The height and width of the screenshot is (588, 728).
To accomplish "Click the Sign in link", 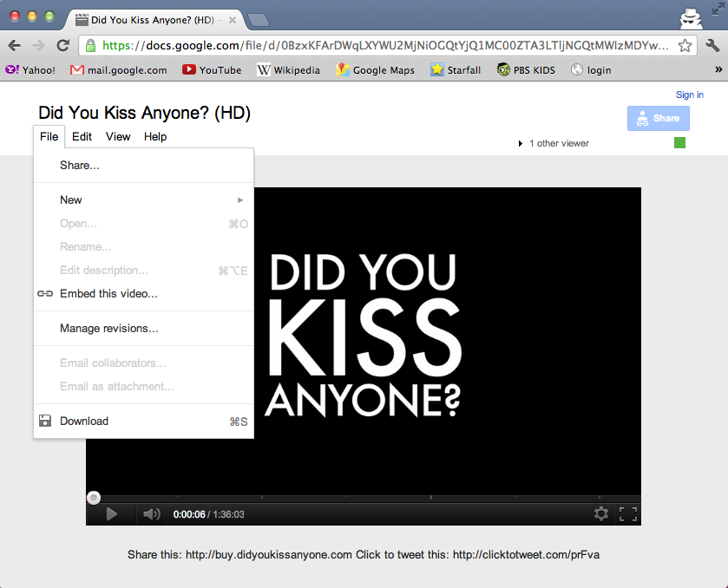I will 690,95.
